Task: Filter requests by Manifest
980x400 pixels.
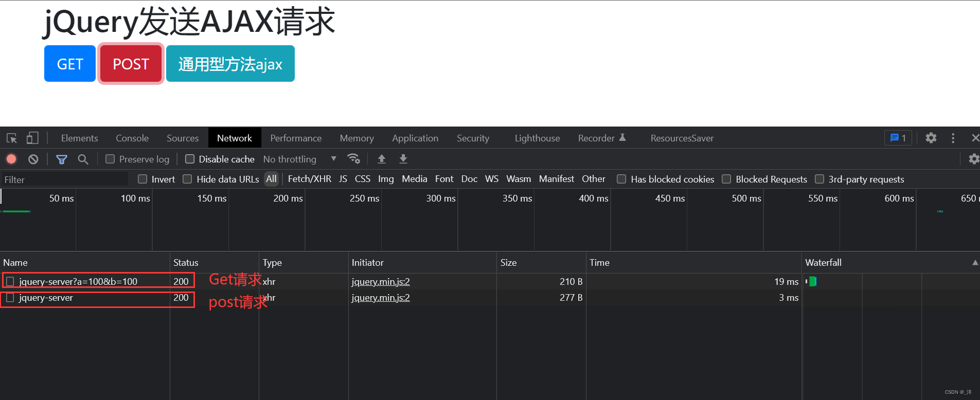Action: click(557, 179)
